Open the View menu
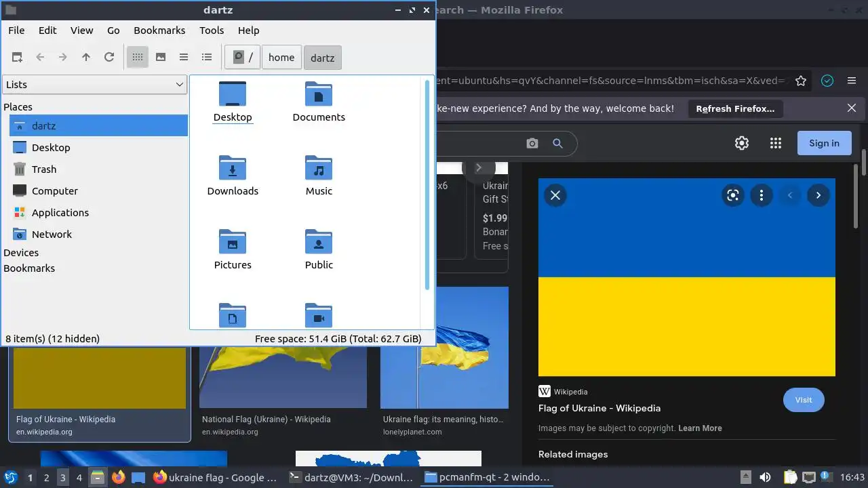 [x=82, y=30]
